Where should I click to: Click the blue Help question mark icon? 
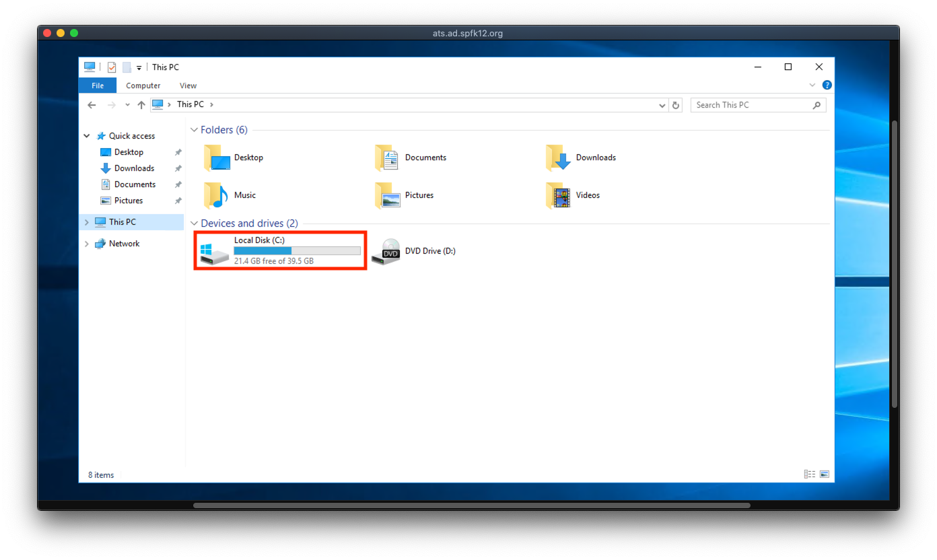click(827, 85)
